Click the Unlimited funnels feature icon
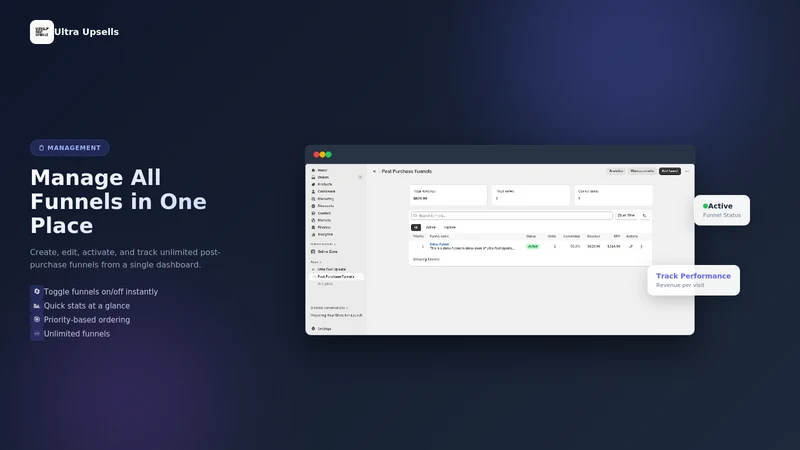The width and height of the screenshot is (800, 450). click(x=36, y=334)
